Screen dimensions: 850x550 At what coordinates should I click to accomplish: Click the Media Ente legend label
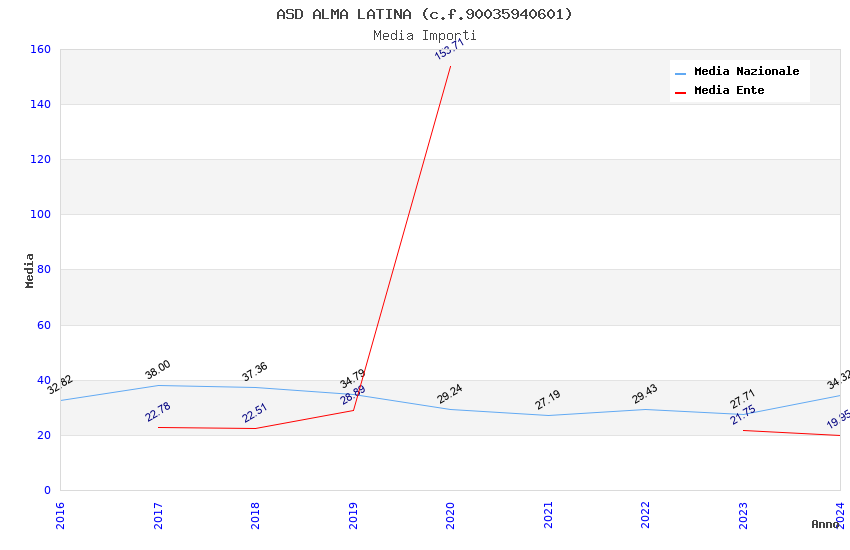point(729,90)
